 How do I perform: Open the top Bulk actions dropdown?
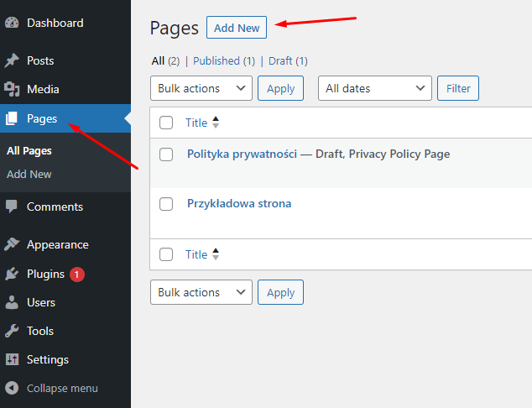[x=201, y=88]
